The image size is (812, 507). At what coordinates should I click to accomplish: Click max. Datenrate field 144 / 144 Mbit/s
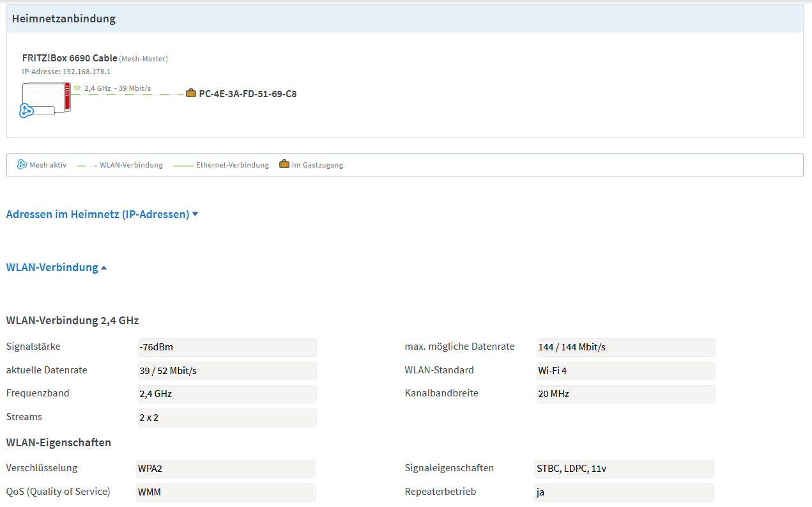pyautogui.click(x=625, y=347)
